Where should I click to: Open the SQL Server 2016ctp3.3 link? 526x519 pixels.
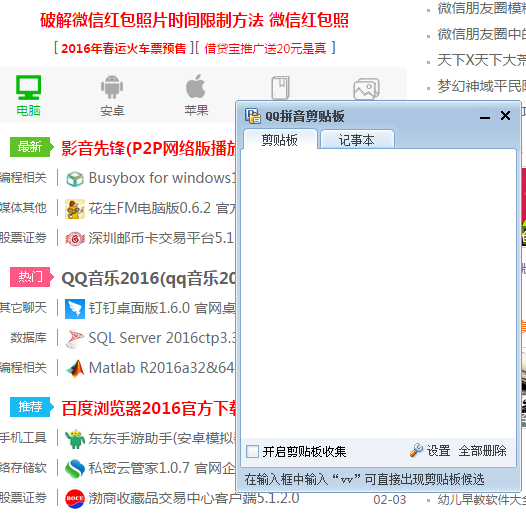[x=162, y=338]
